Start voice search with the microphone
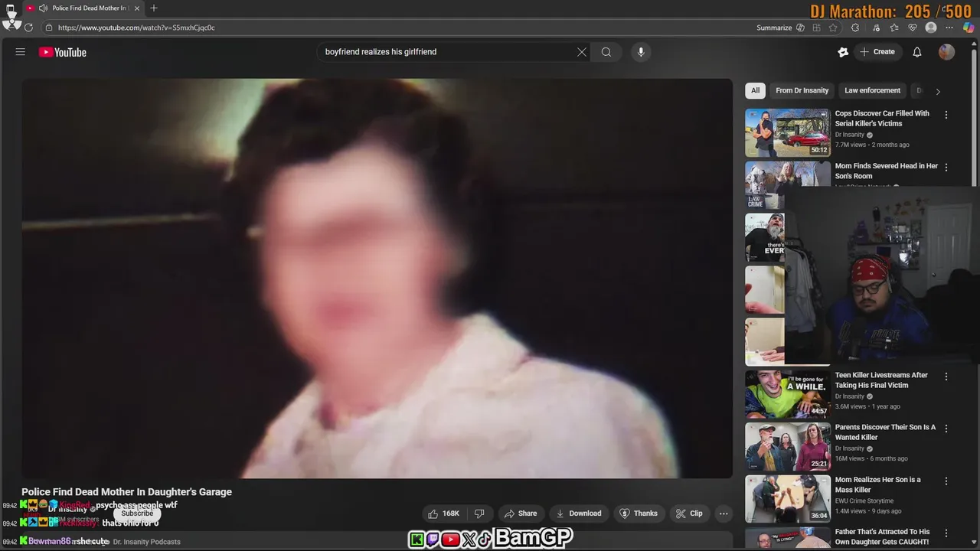Screen dimensions: 980x551 click(x=641, y=52)
